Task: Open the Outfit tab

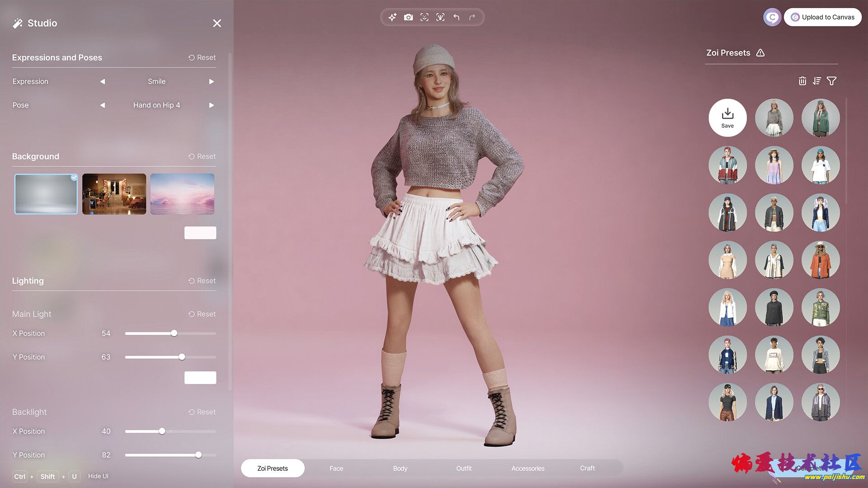Action: pos(464,468)
